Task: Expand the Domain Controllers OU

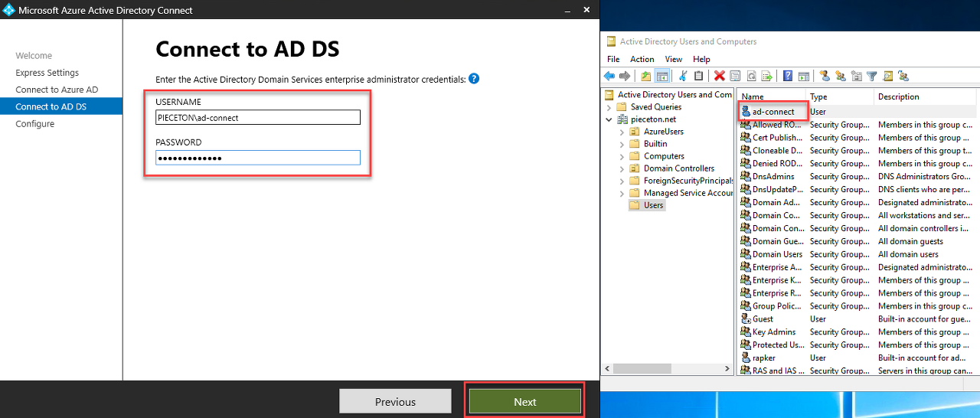Action: coord(622,168)
